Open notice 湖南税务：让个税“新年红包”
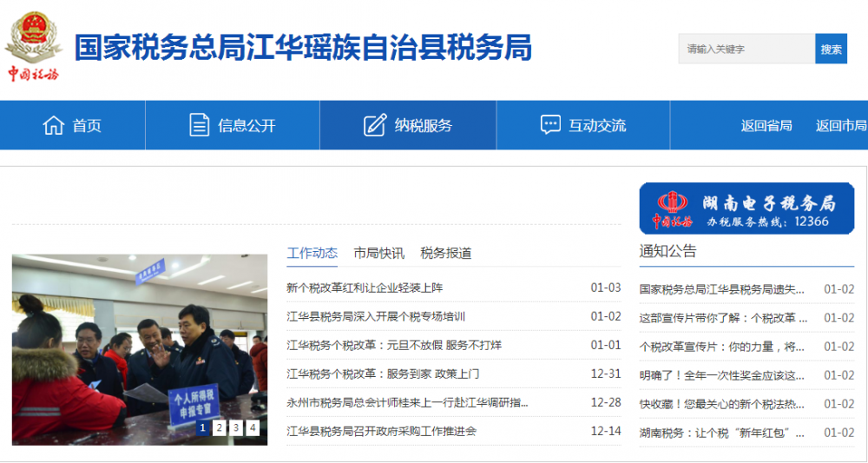Image resolution: width=868 pixels, height=463 pixels. pyautogui.click(x=724, y=433)
